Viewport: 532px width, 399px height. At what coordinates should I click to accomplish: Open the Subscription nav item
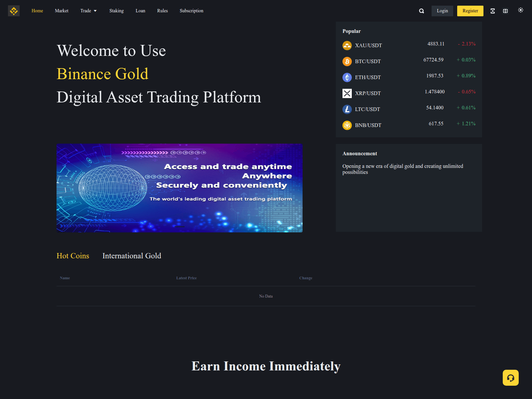coord(192,11)
